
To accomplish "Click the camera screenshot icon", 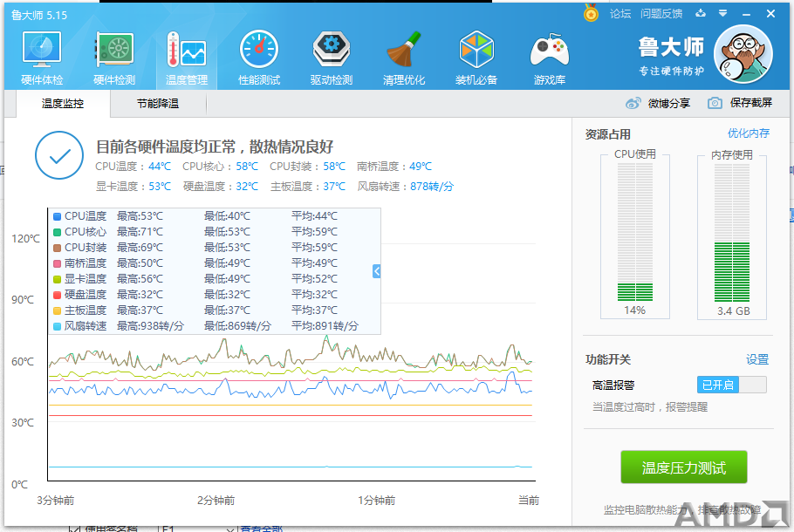I will pyautogui.click(x=715, y=103).
